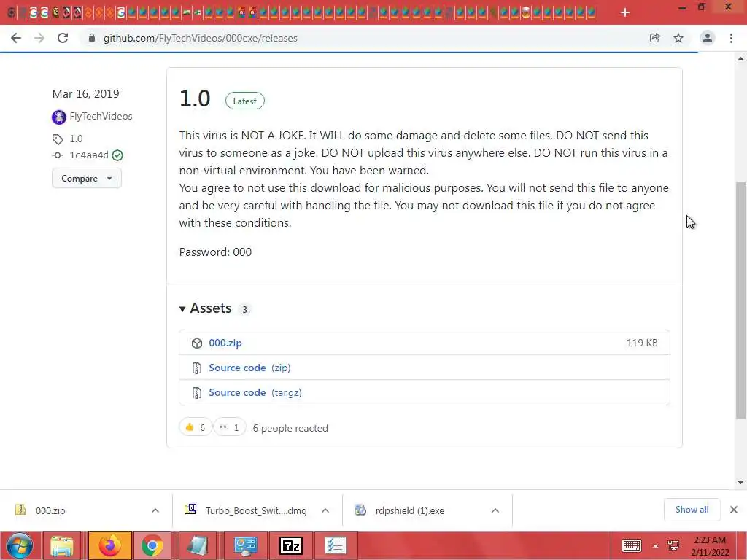Expand options for Turbo_Boost dmg download

[x=325, y=510]
